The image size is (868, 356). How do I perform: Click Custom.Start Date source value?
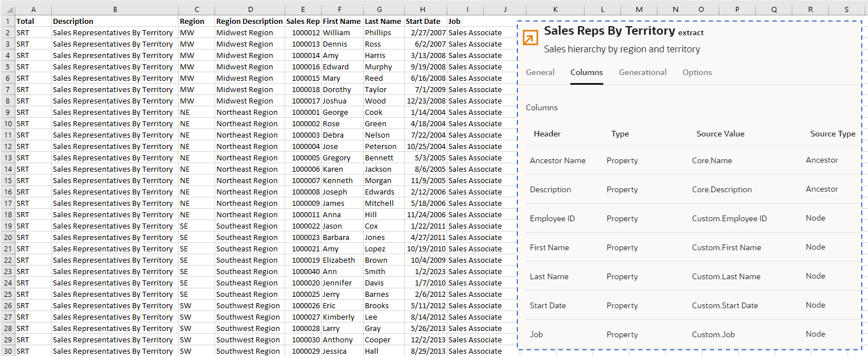click(x=725, y=305)
